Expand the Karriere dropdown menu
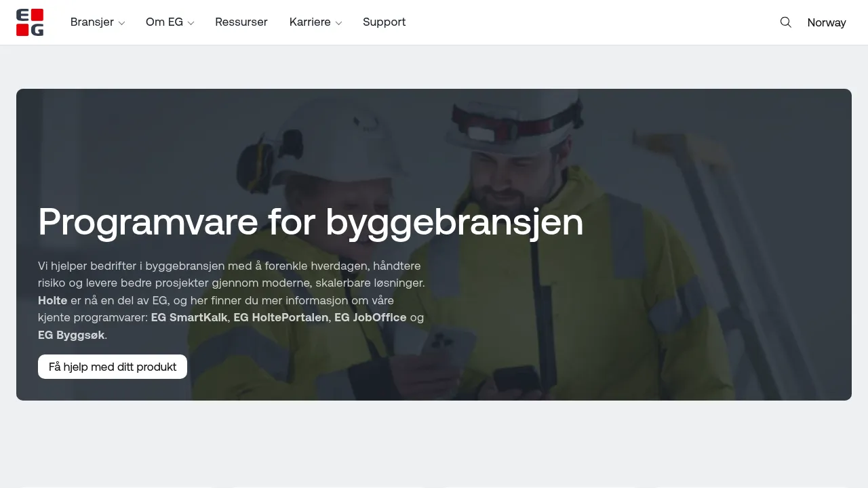Screen dimensions: 868x488 (x=315, y=22)
